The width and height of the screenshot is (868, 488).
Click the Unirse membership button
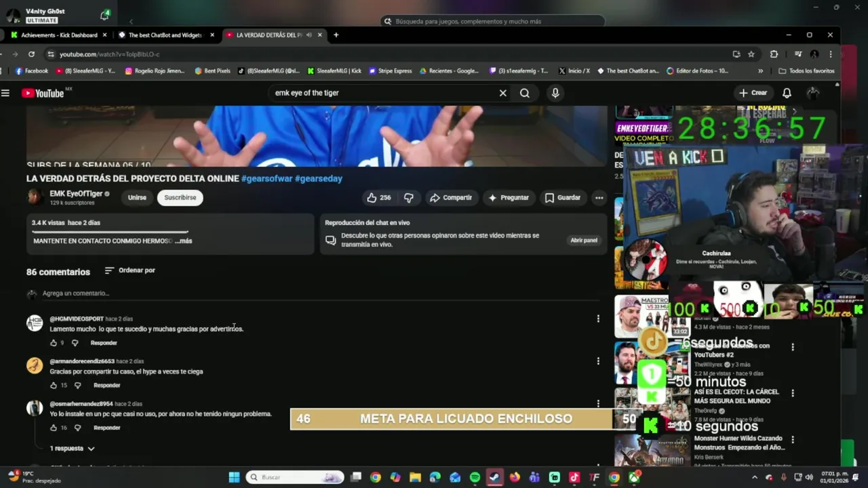(137, 198)
